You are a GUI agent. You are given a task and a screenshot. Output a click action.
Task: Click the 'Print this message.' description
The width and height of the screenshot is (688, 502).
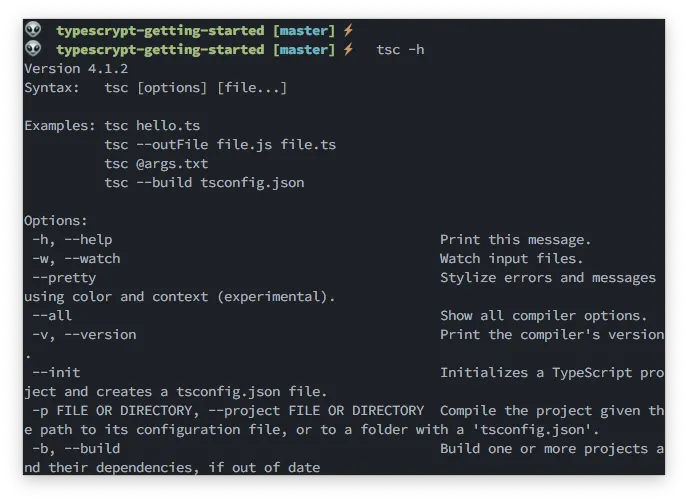(516, 240)
